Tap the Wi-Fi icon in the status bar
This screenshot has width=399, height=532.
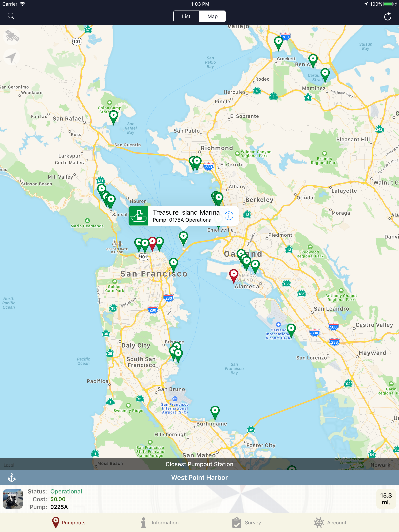[x=22, y=4]
